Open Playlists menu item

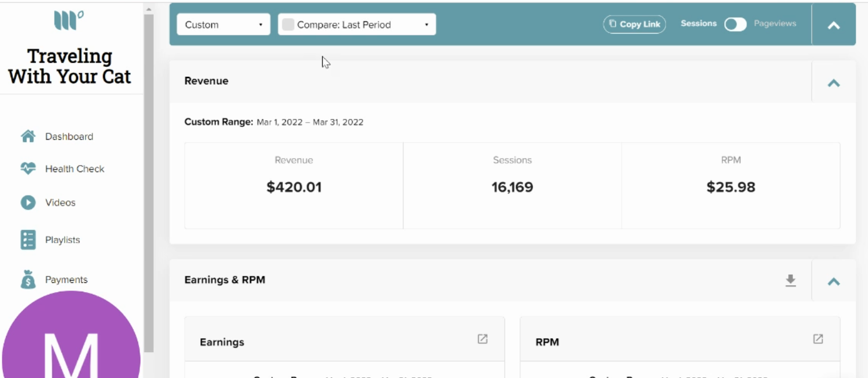(63, 239)
